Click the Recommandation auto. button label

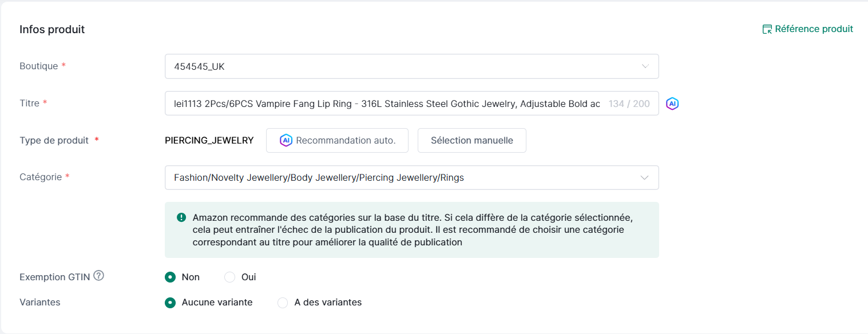[346, 141]
